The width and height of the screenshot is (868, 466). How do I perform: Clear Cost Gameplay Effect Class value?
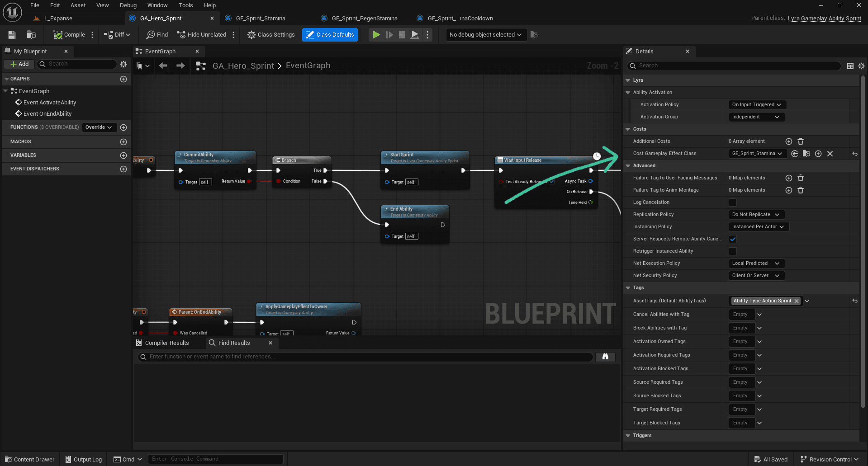(x=830, y=154)
